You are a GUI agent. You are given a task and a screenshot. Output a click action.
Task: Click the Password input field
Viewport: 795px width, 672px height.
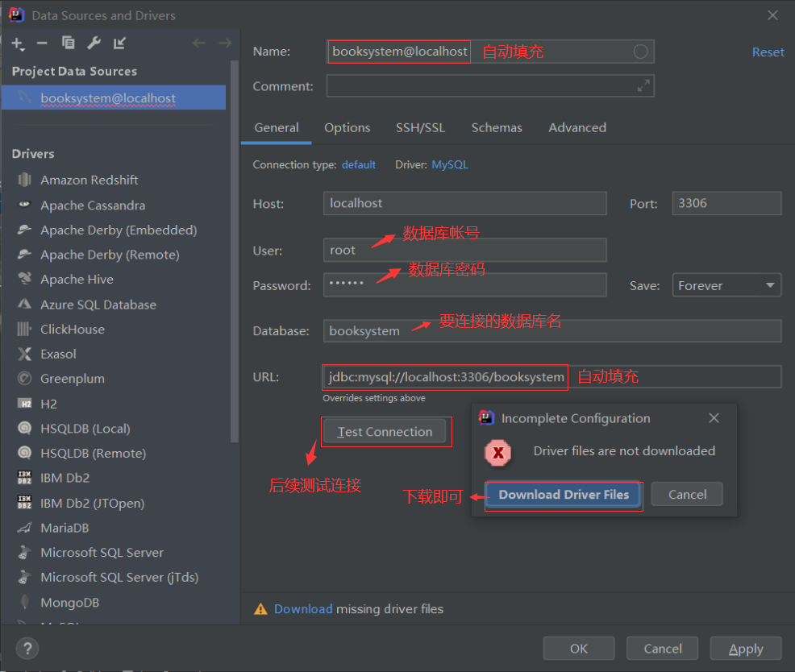(464, 284)
